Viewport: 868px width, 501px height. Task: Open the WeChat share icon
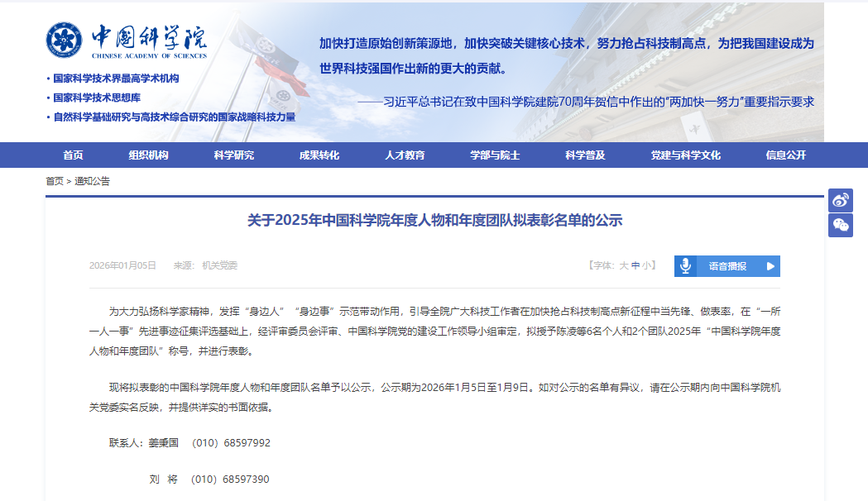[841, 225]
